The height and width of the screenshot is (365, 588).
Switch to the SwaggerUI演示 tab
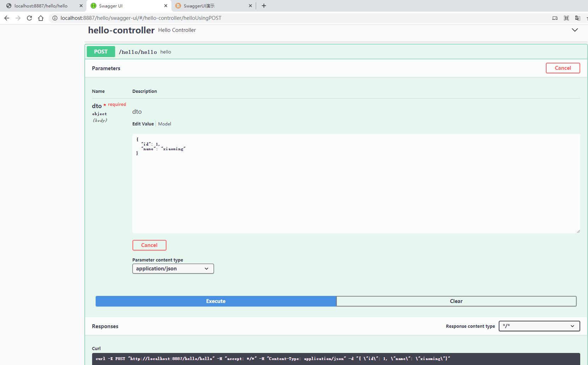click(x=213, y=6)
